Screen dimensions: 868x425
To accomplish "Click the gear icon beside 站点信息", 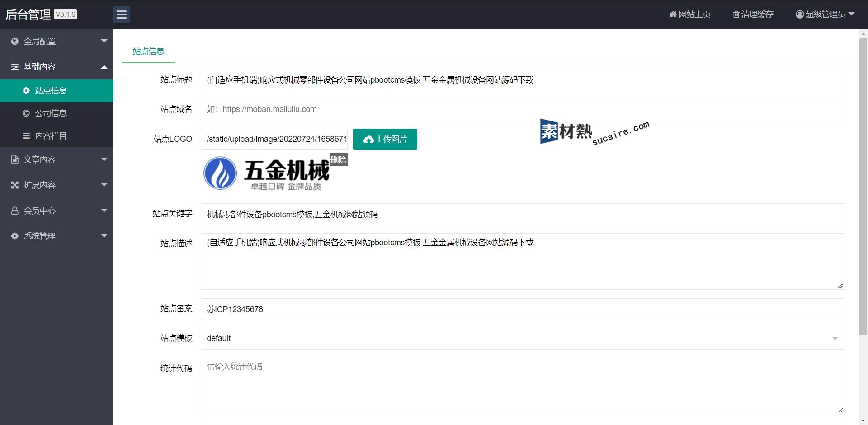I will [26, 90].
